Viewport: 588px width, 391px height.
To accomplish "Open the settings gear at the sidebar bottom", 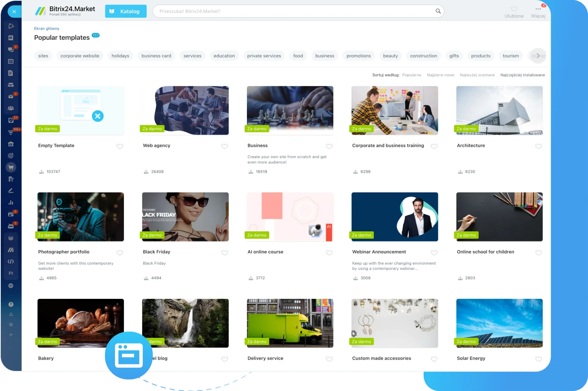I will [x=11, y=324].
